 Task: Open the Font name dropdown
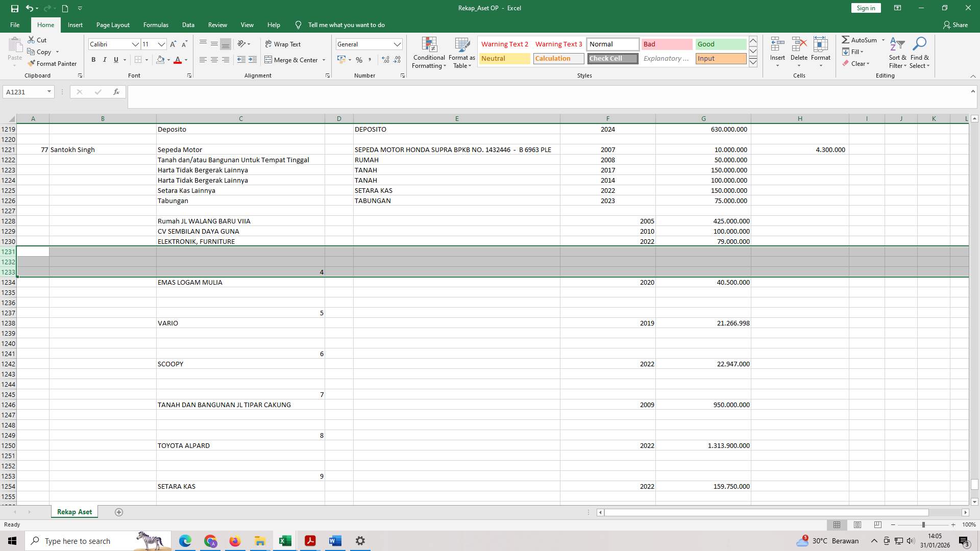click(x=135, y=44)
